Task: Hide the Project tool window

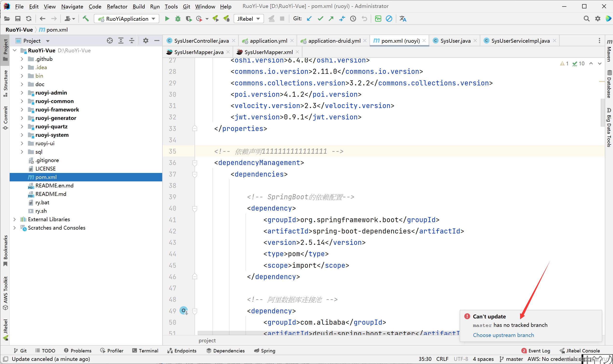Action: tap(157, 41)
